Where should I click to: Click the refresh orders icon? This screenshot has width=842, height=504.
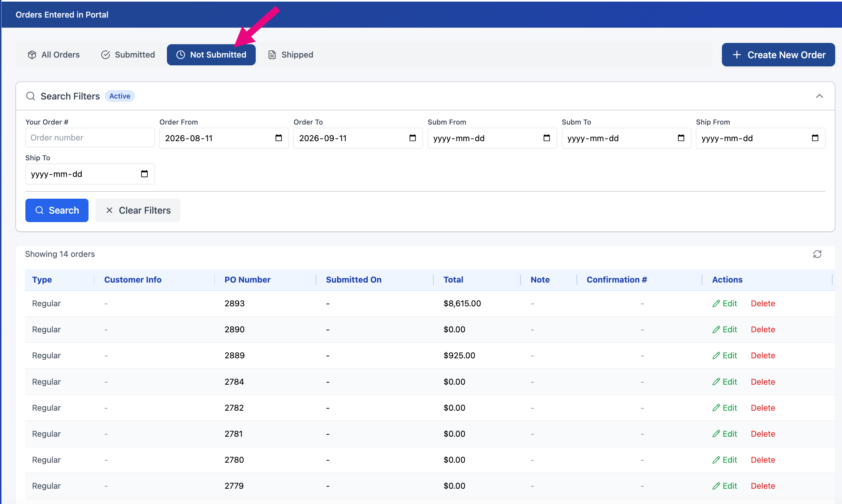817,254
